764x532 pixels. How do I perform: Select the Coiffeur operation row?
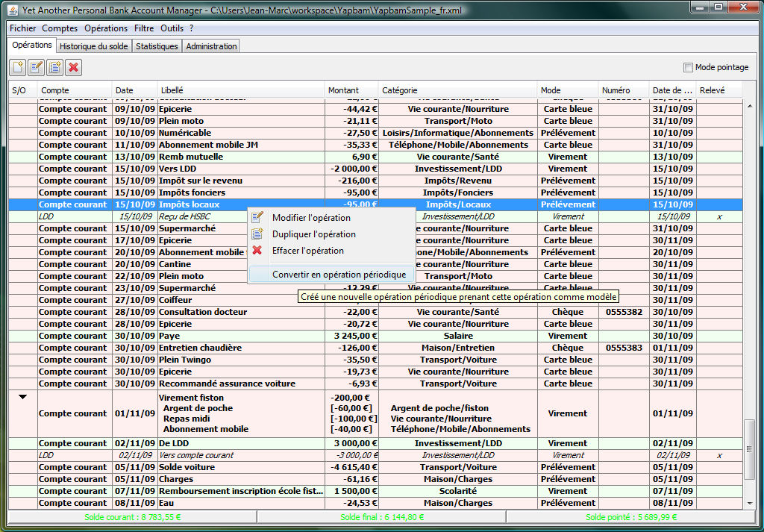375,300
